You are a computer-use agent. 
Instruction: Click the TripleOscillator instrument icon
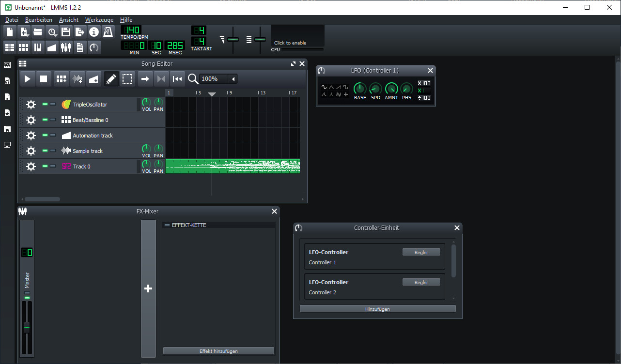66,104
